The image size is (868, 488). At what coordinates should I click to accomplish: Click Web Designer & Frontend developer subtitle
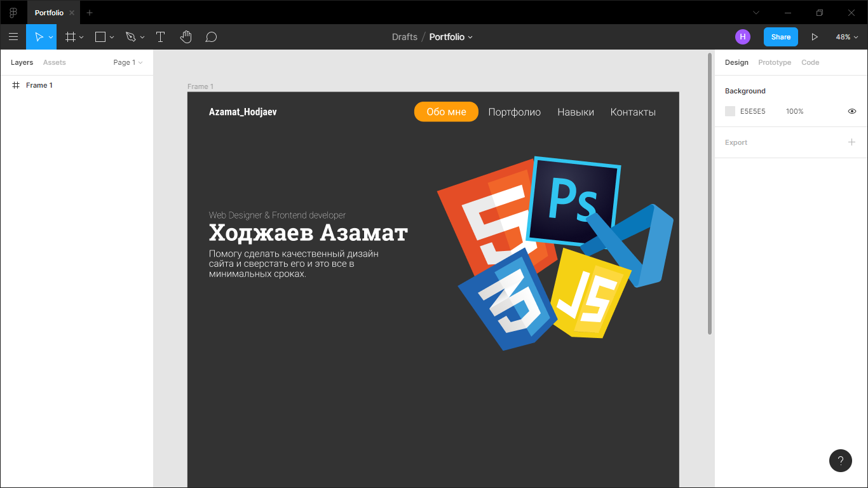click(x=277, y=215)
